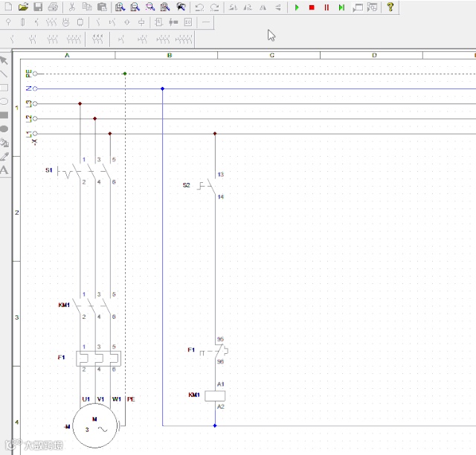Select the Text tool labeled A
The image size is (476, 455).
click(4, 170)
